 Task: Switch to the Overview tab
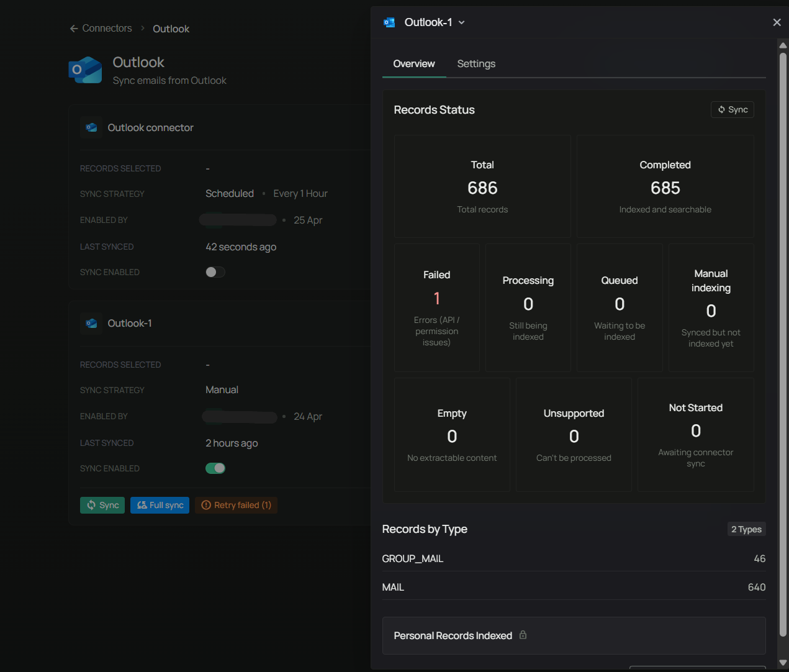414,63
